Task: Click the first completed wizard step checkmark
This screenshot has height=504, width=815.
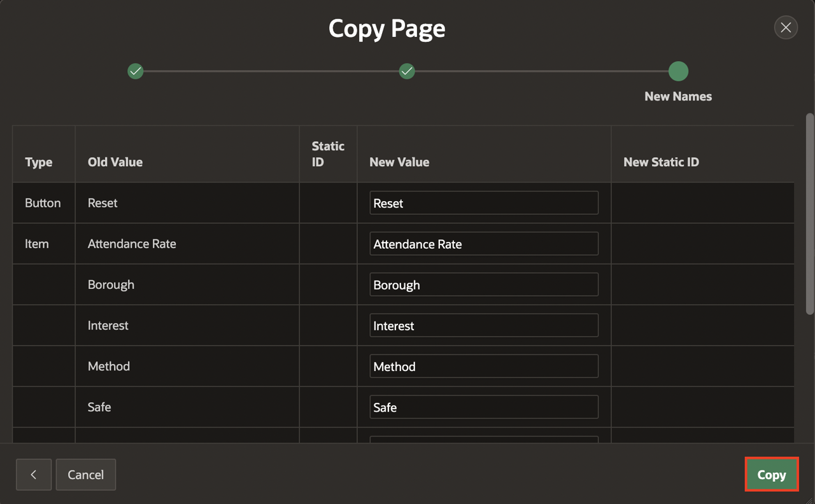Action: pos(135,71)
